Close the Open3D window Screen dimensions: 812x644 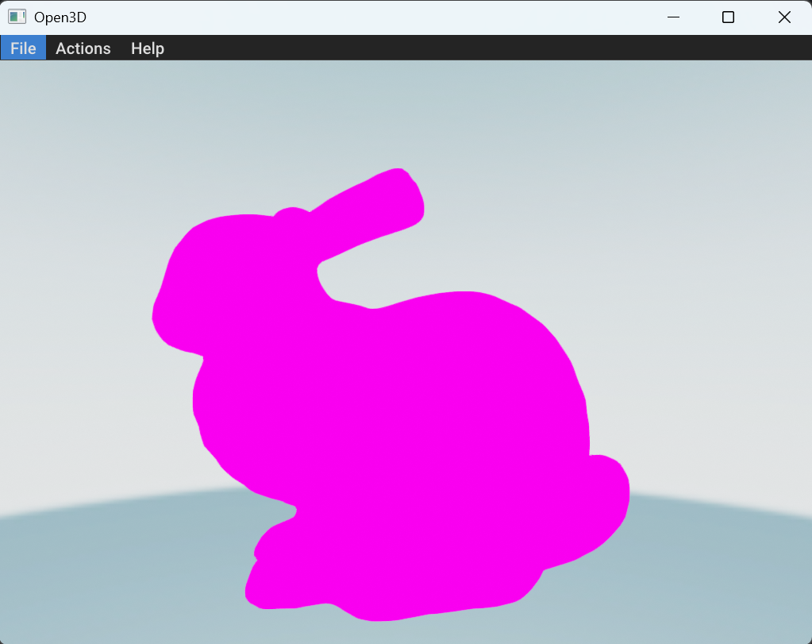coord(784,17)
